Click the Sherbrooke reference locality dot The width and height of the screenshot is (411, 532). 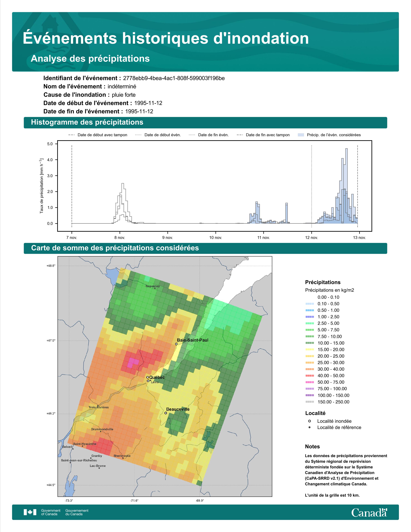pyautogui.click(x=123, y=458)
